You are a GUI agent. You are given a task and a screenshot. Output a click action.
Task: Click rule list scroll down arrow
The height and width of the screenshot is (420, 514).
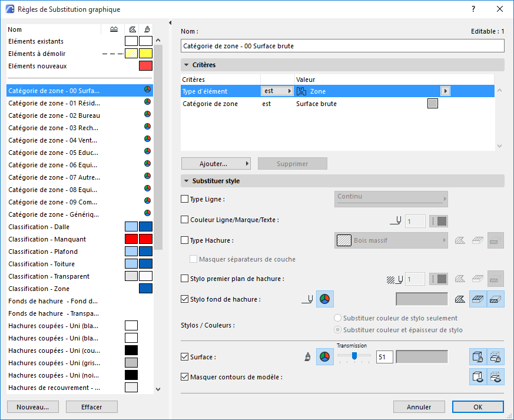click(158, 389)
